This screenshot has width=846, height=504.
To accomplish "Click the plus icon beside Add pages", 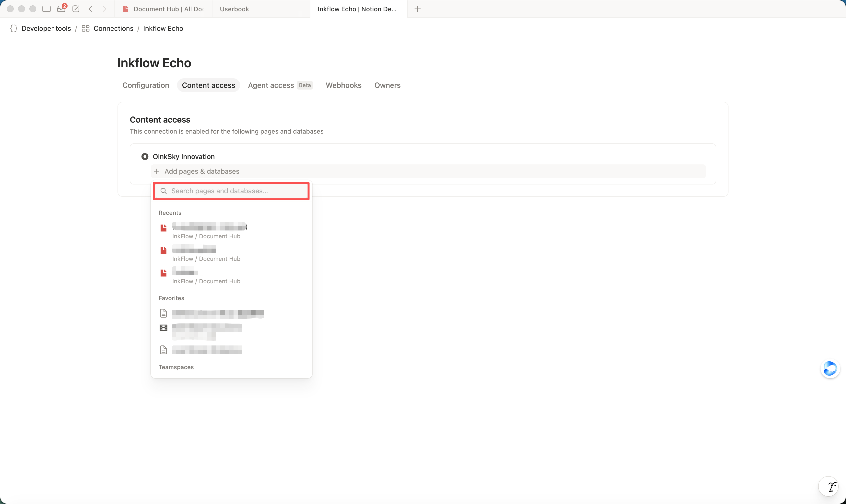I will click(157, 171).
